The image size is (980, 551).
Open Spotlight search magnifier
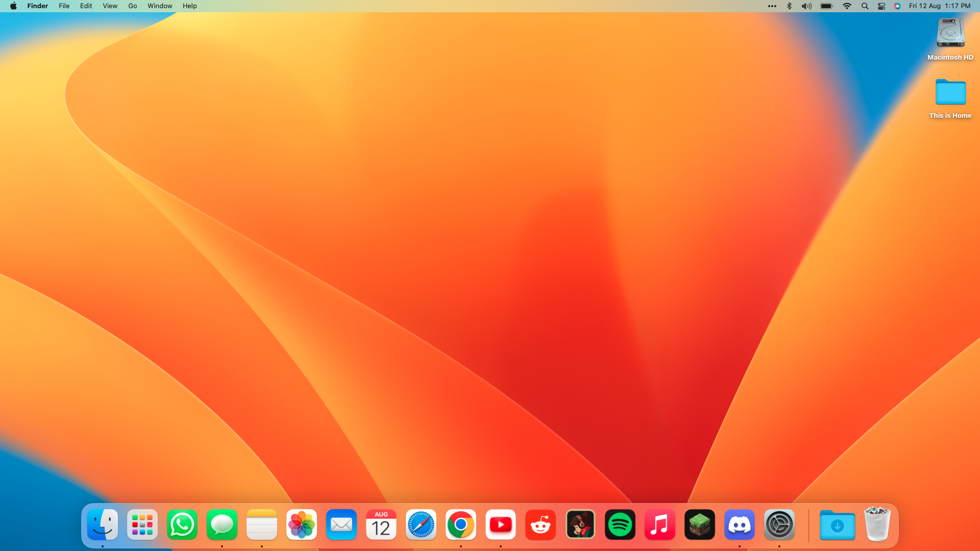tap(865, 6)
